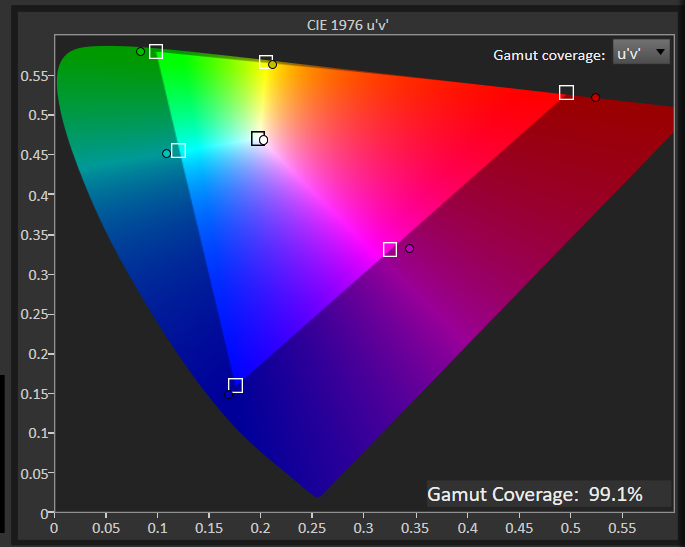Select the white point target square

pyautogui.click(x=257, y=139)
